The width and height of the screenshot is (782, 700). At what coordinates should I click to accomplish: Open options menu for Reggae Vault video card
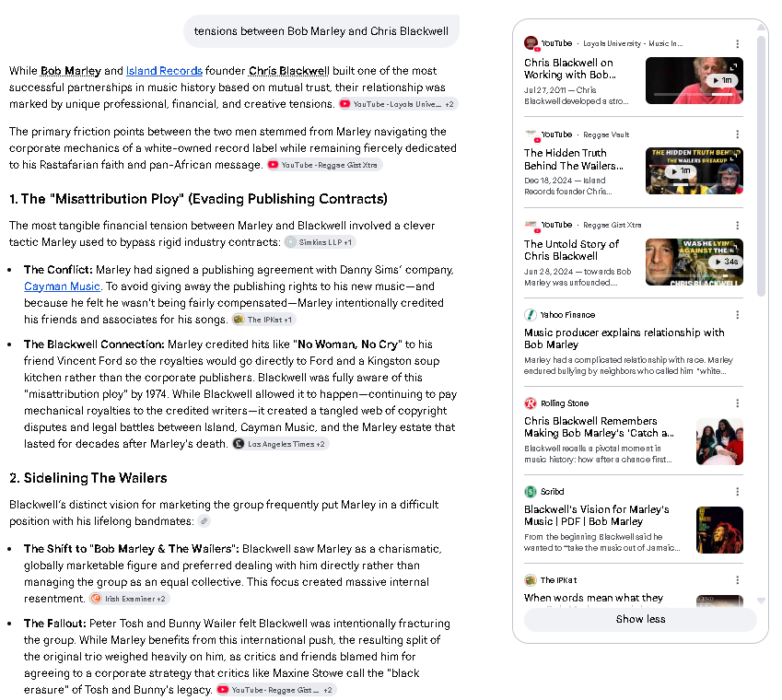(x=737, y=134)
